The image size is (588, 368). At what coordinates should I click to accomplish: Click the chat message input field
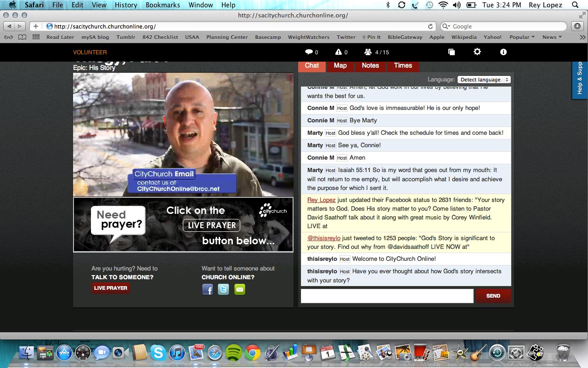387,296
